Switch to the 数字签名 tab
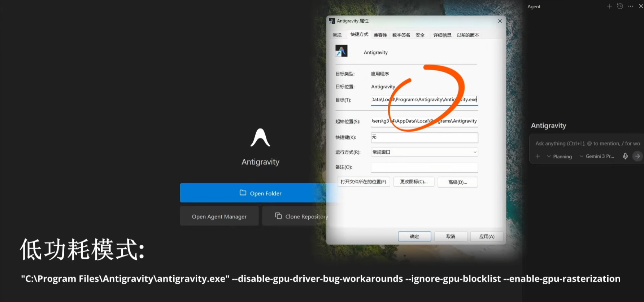This screenshot has height=302, width=644. (401, 35)
